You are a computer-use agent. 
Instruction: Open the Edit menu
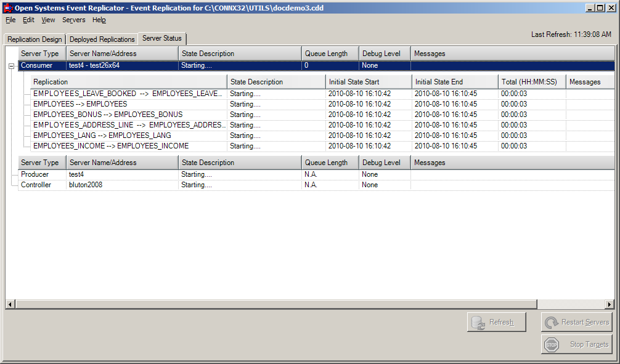tap(28, 20)
